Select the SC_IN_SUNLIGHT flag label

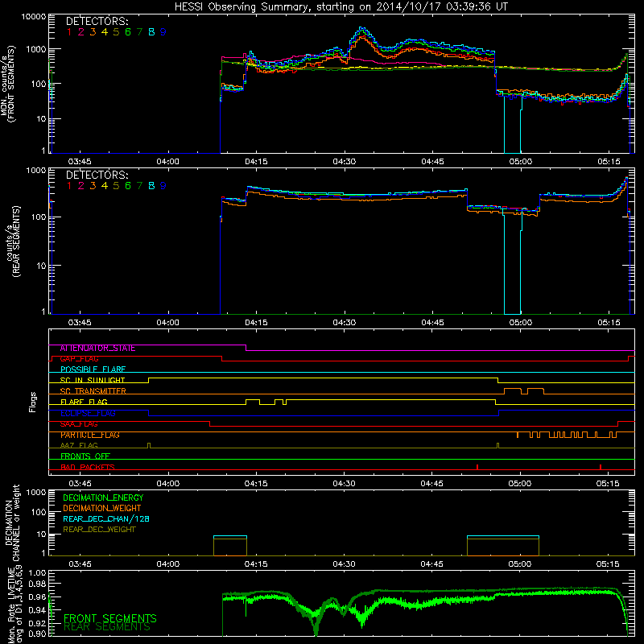click(93, 380)
